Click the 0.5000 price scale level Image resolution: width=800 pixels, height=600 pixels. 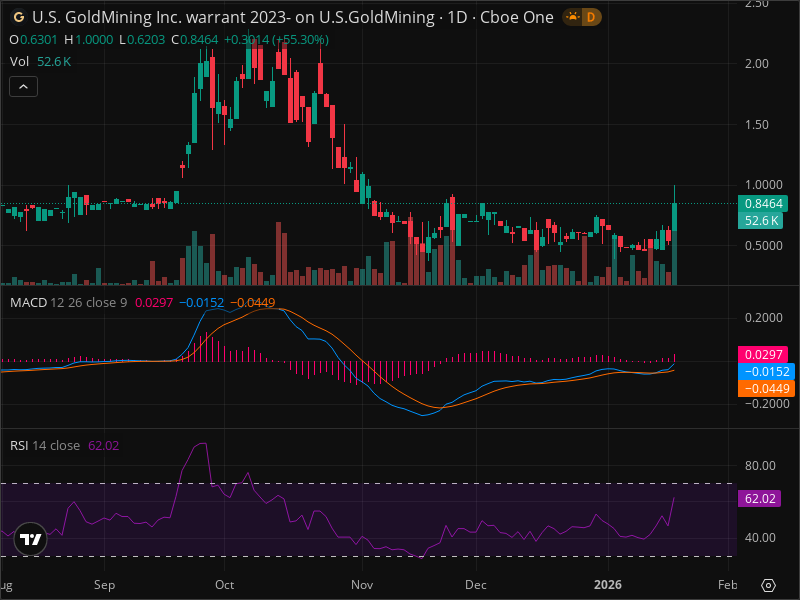pyautogui.click(x=763, y=245)
